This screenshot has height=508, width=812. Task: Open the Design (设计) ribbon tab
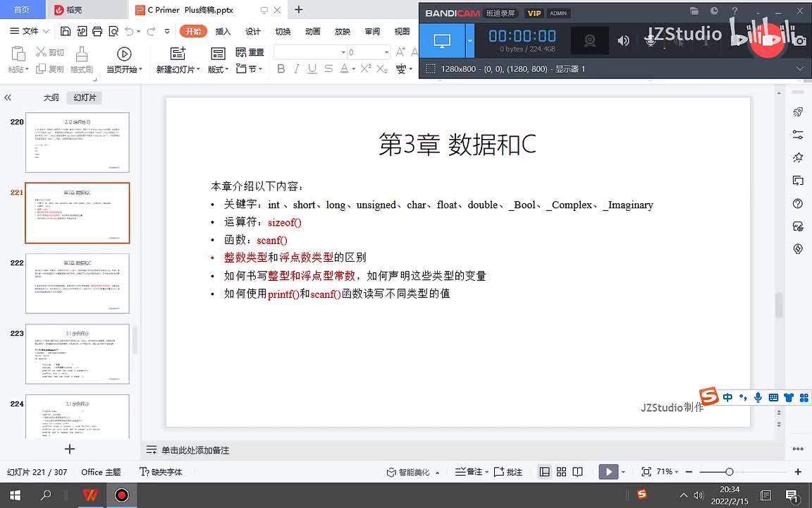point(253,31)
